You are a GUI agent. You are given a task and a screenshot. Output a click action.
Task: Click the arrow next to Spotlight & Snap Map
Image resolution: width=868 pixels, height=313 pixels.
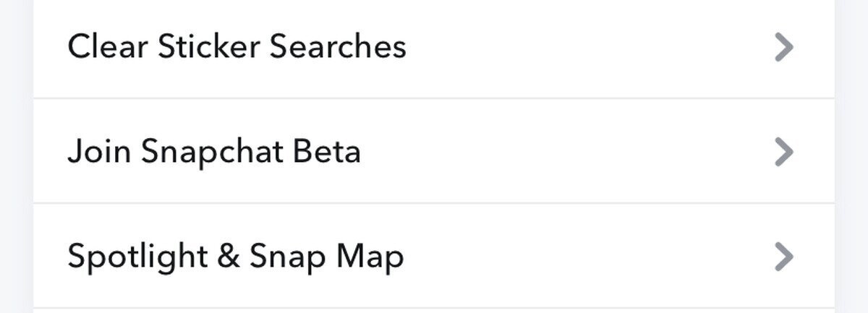pyautogui.click(x=783, y=257)
